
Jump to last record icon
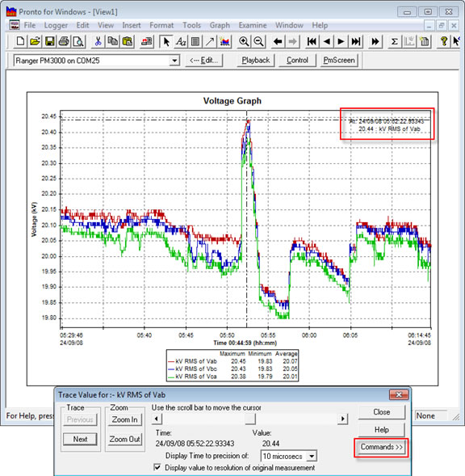pos(356,41)
